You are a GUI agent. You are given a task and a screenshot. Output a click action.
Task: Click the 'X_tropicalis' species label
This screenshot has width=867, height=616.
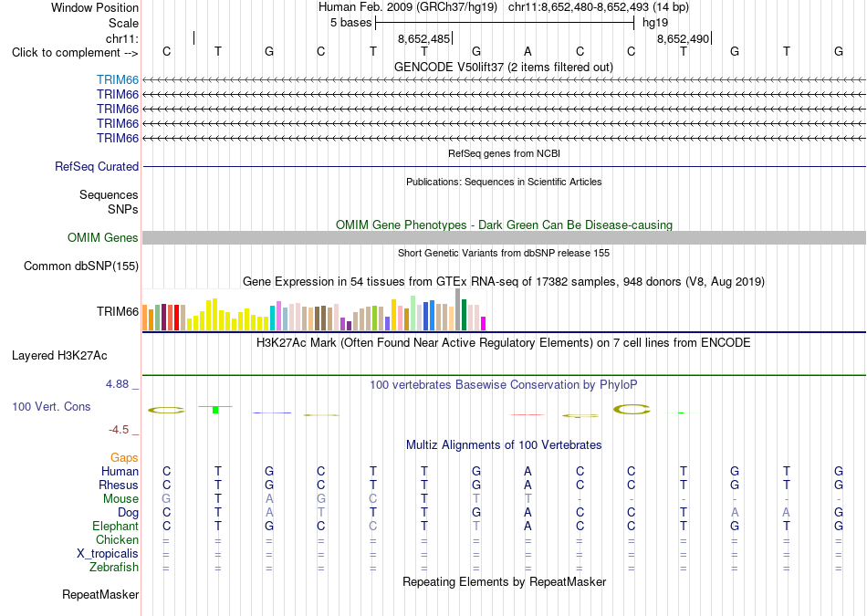tap(108, 554)
